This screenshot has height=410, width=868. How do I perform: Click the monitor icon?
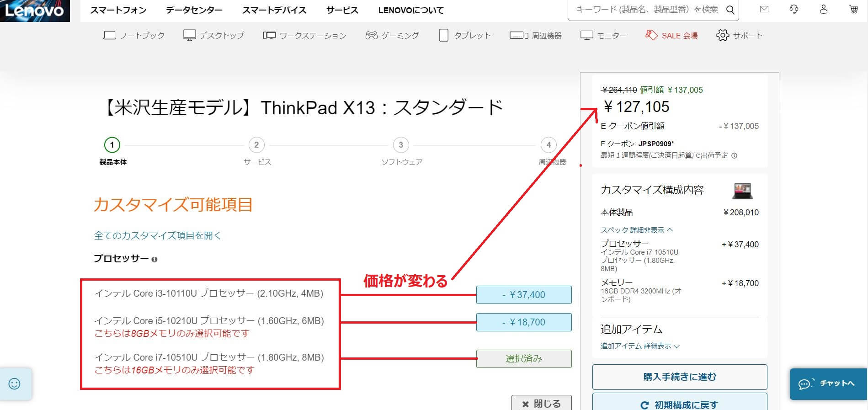pos(586,35)
